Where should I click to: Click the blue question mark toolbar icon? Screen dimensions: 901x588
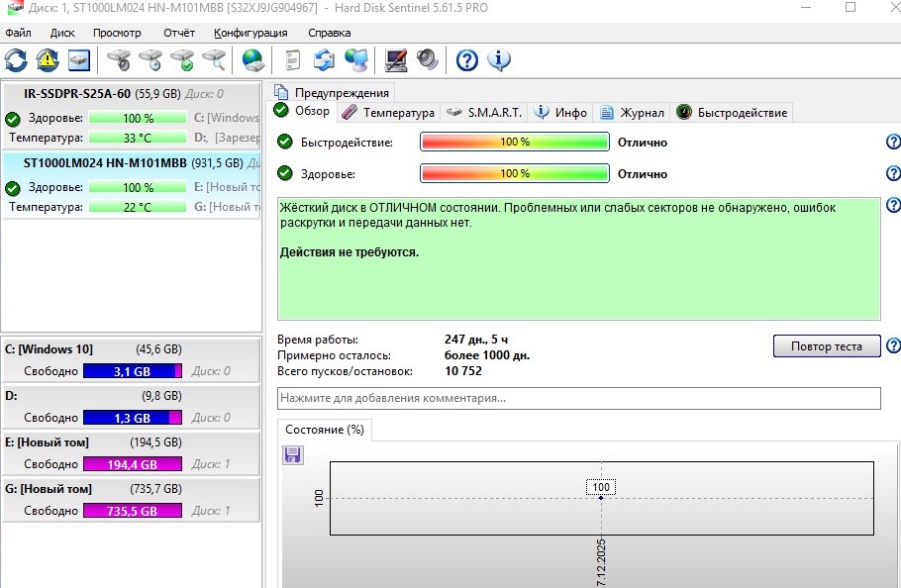(466, 60)
